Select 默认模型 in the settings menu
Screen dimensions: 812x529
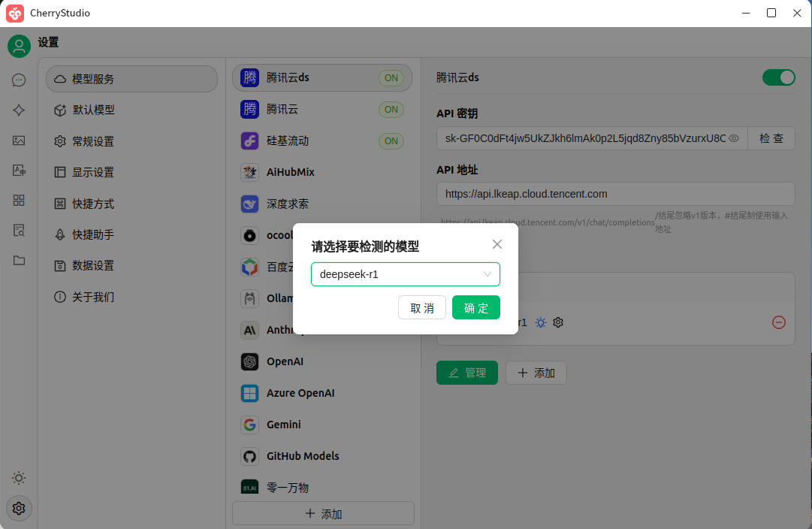pos(94,110)
